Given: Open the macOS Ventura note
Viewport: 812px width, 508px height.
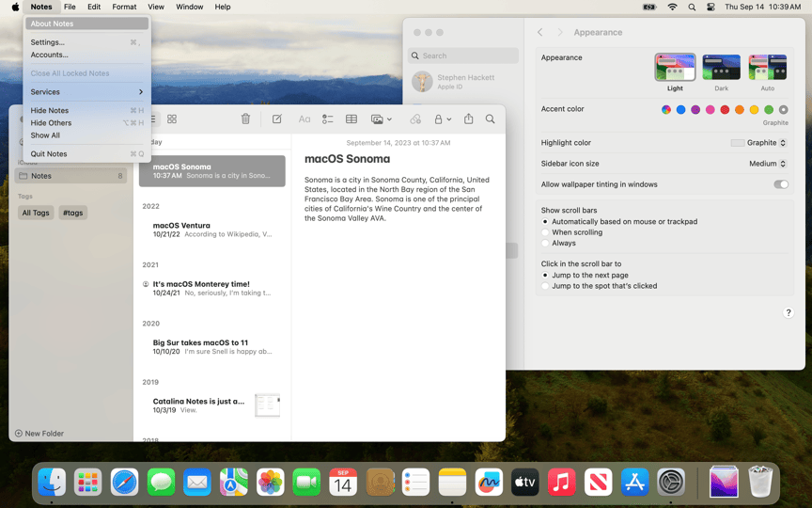Looking at the screenshot, I should [211, 230].
